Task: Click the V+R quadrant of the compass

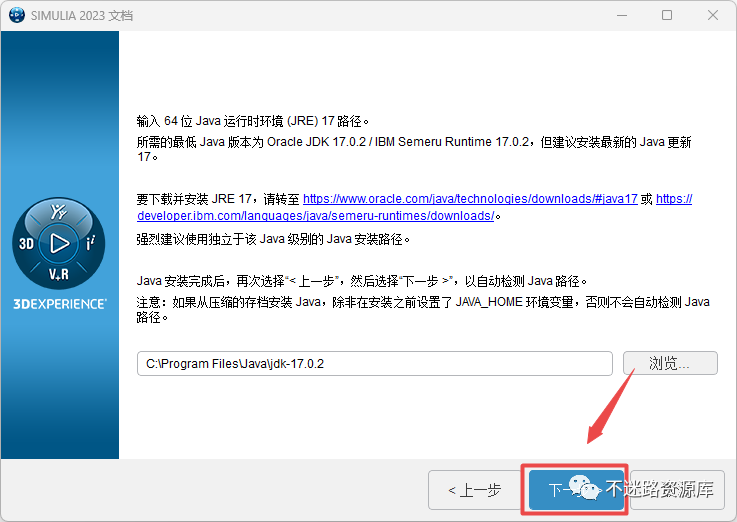Action: 59,274
